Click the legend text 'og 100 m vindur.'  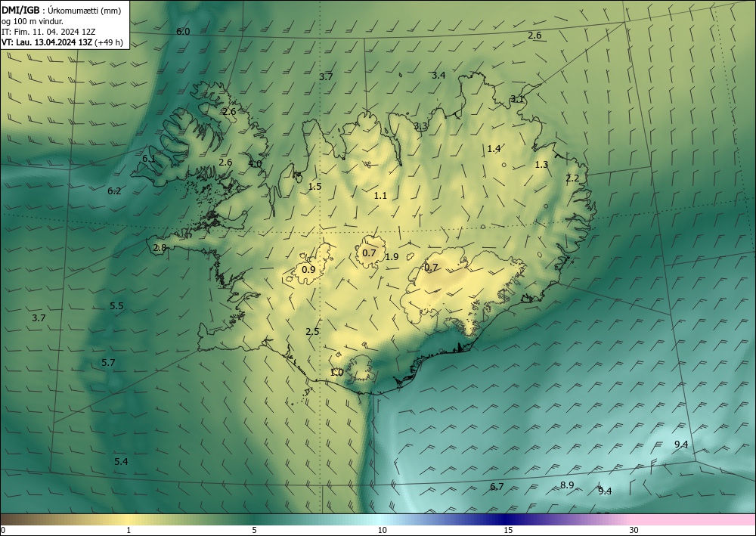pos(33,22)
